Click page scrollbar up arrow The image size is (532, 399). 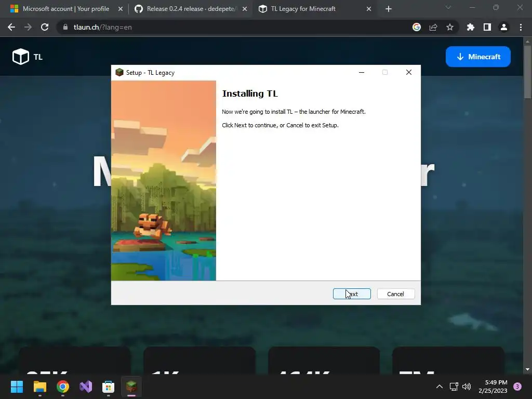point(527,42)
